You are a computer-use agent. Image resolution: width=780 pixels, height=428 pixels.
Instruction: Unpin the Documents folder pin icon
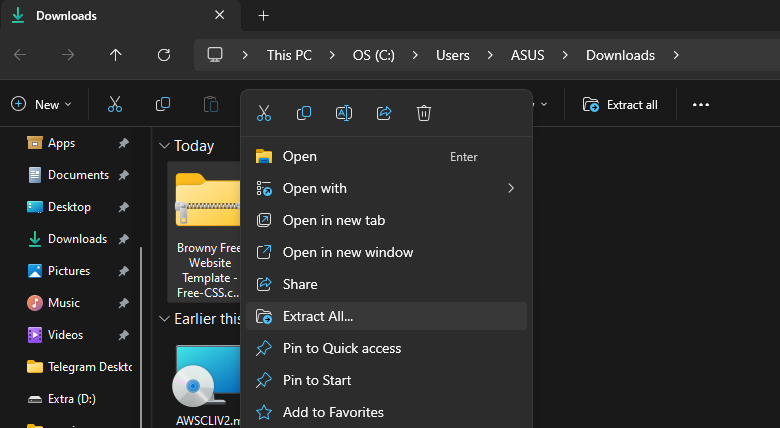tap(123, 175)
